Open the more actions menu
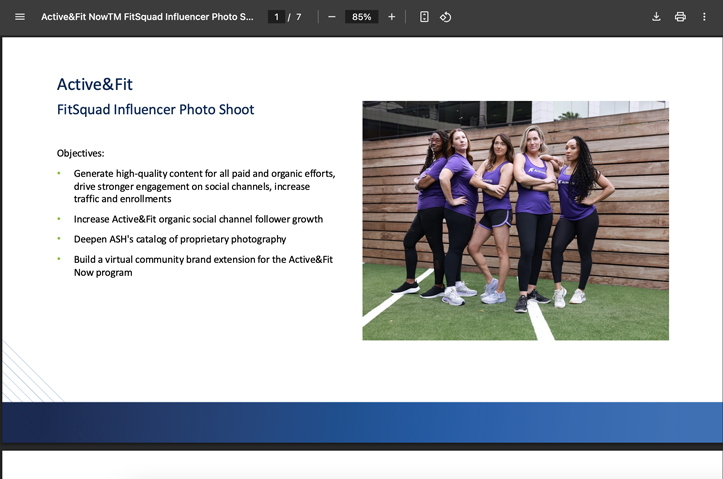 tap(704, 17)
